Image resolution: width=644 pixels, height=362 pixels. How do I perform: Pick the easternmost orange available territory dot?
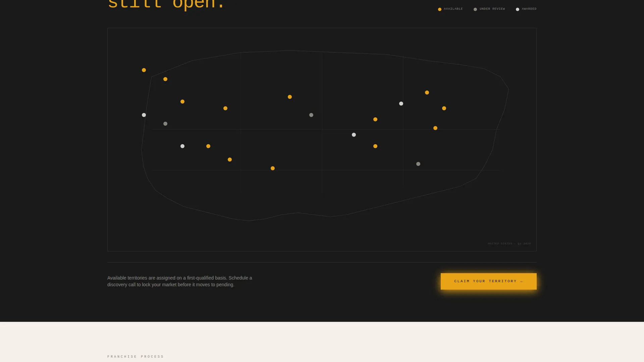pyautogui.click(x=444, y=108)
